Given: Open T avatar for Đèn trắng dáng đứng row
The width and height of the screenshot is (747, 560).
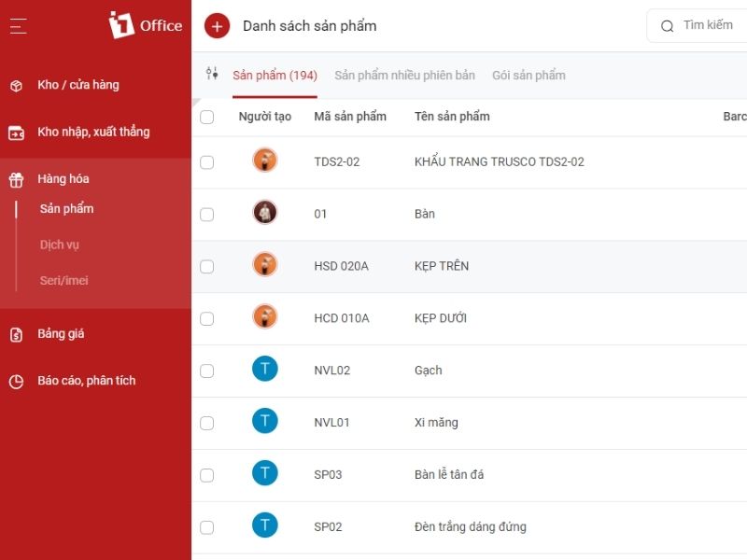Looking at the screenshot, I should click(265, 525).
